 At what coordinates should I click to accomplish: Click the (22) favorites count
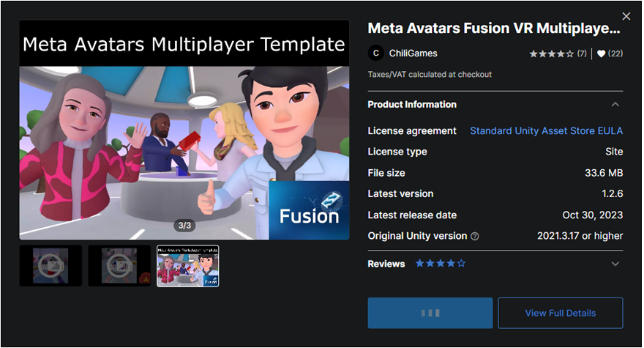(615, 53)
